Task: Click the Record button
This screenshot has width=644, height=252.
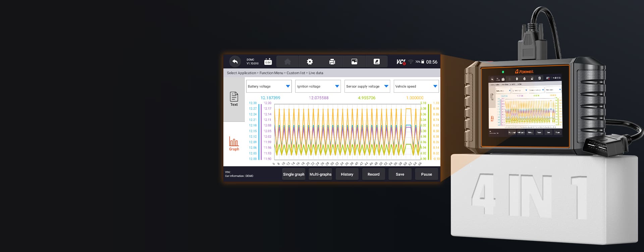Action: (373, 174)
